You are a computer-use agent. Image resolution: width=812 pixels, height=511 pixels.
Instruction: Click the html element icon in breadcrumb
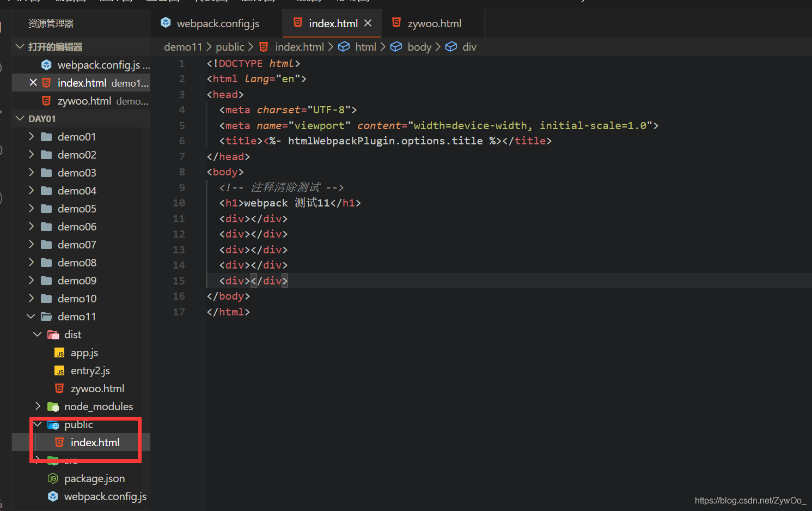(x=344, y=47)
